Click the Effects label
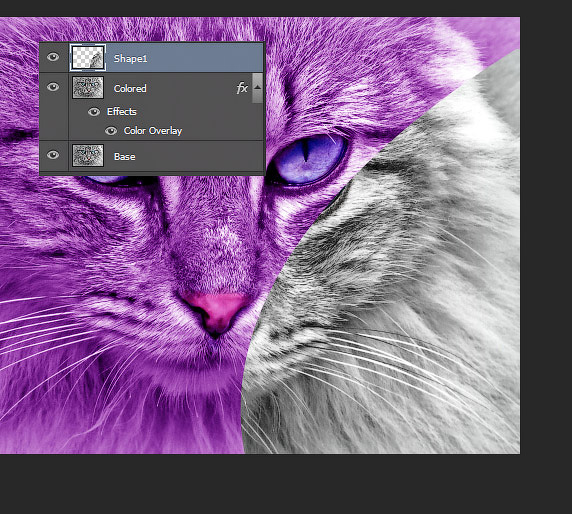 point(121,112)
